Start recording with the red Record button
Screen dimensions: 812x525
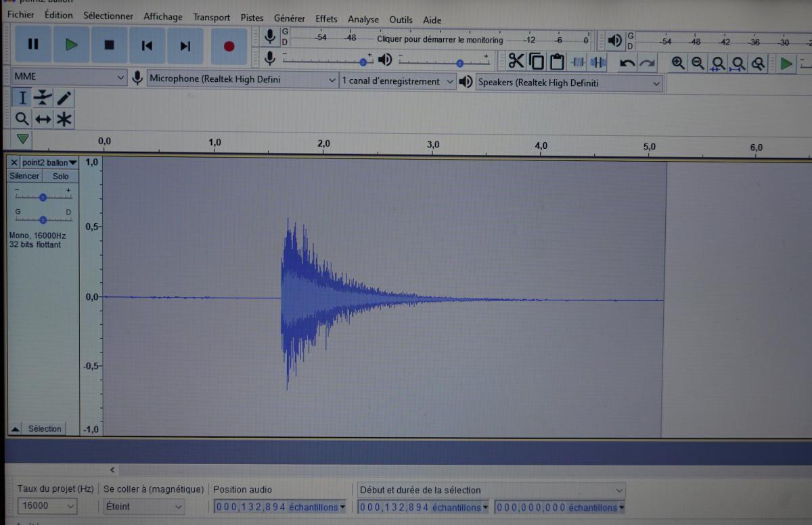(229, 45)
